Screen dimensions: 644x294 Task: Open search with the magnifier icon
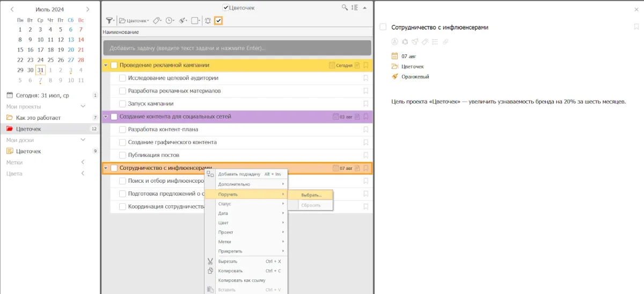pos(345,8)
